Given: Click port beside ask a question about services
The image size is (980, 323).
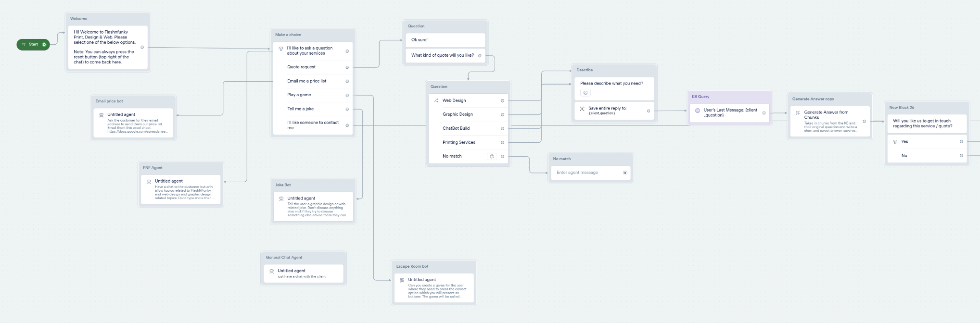Looking at the screenshot, I should 347,51.
